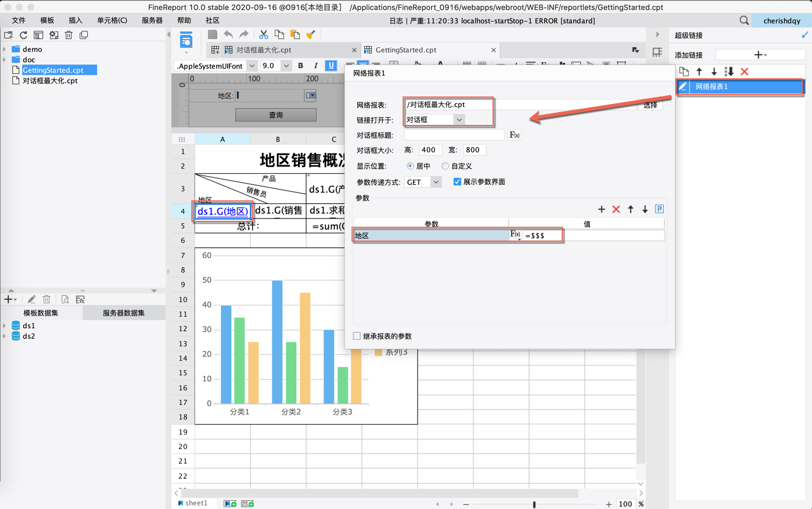The width and height of the screenshot is (812, 509).
Task: Add a new parameter row with plus icon
Action: [x=602, y=209]
